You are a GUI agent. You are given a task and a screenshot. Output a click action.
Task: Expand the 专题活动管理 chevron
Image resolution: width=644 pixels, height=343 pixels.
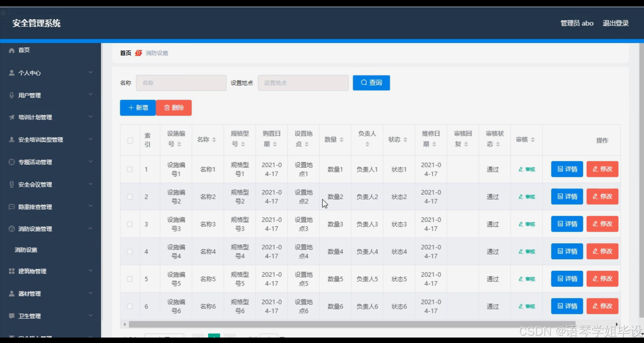click(x=90, y=161)
